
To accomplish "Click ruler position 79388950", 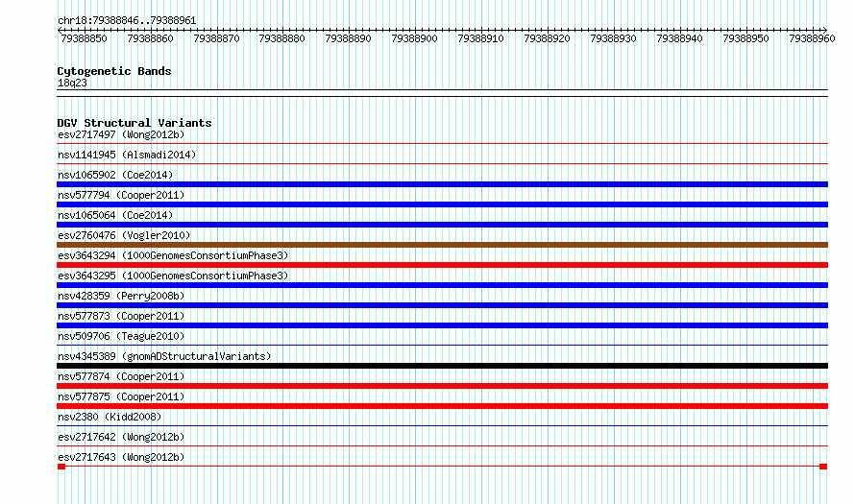I will click(745, 38).
